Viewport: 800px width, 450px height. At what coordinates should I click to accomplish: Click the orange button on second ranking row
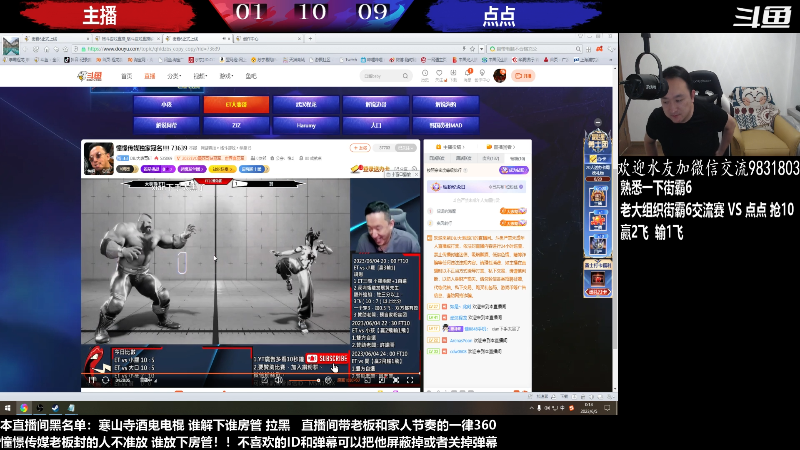click(x=513, y=223)
